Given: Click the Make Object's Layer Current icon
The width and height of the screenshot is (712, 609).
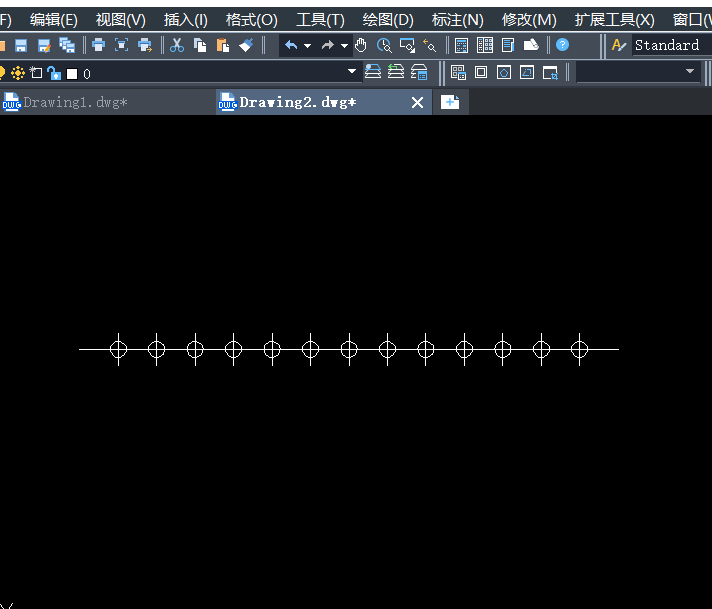Looking at the screenshot, I should (x=373, y=72).
